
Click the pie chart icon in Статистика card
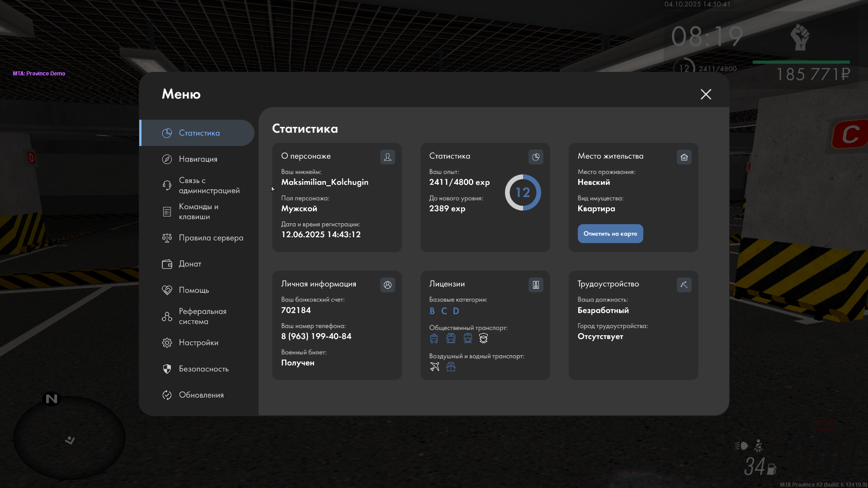pyautogui.click(x=536, y=157)
